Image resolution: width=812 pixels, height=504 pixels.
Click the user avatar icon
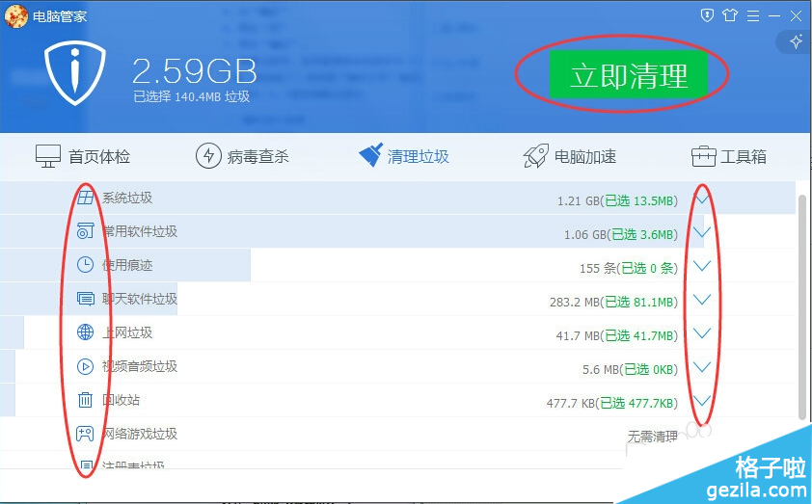(16, 16)
